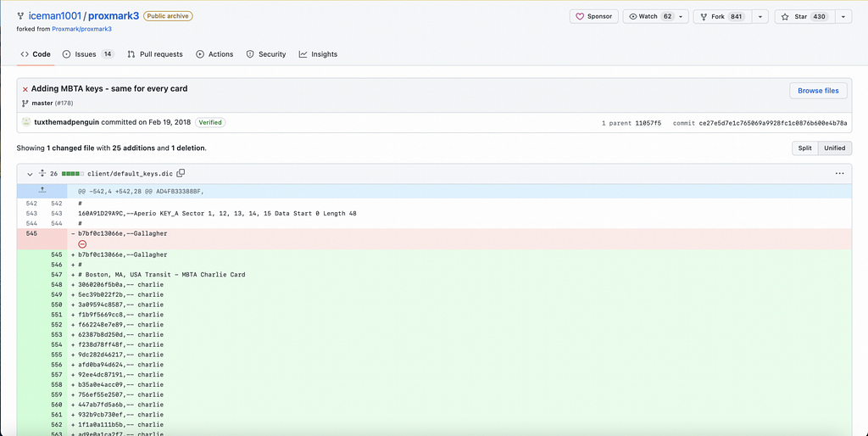This screenshot has height=436, width=868.
Task: Click the Watch count 62
Action: click(x=668, y=17)
